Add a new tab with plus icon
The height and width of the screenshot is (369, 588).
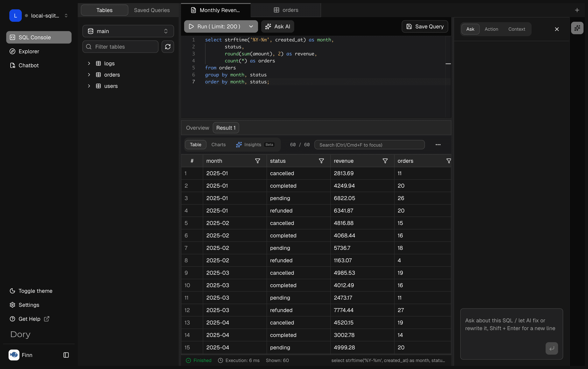(x=577, y=10)
